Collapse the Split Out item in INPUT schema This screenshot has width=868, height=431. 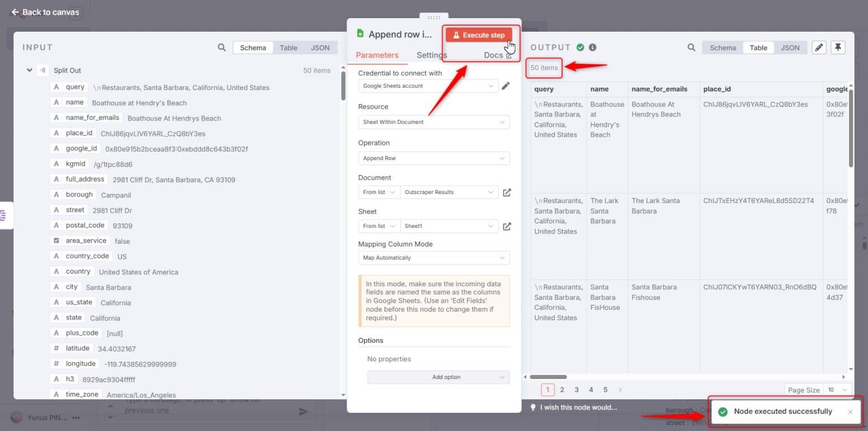29,70
